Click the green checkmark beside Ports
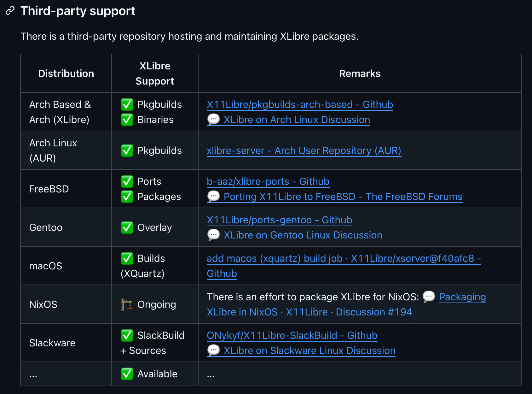 (127, 181)
